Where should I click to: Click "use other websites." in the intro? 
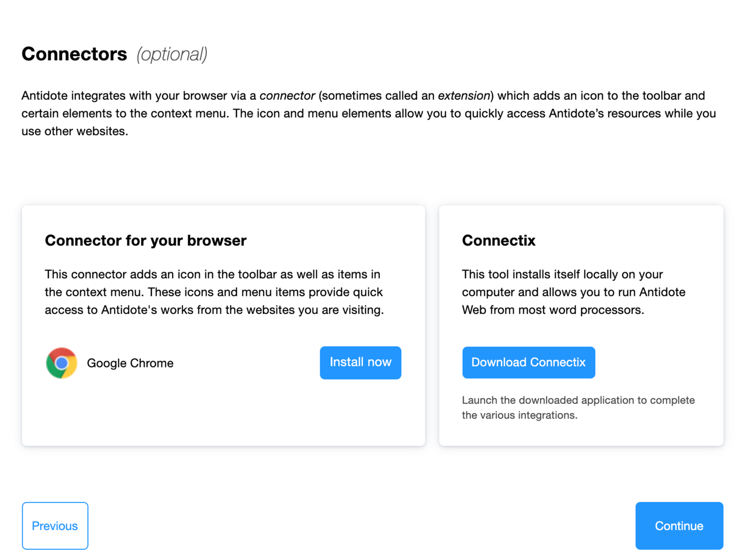pyautogui.click(x=75, y=131)
